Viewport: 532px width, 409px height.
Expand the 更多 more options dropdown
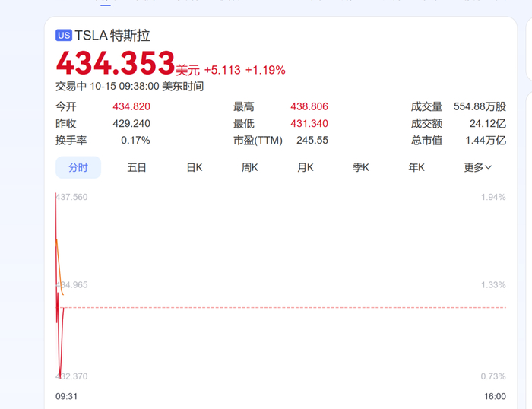[x=478, y=167]
